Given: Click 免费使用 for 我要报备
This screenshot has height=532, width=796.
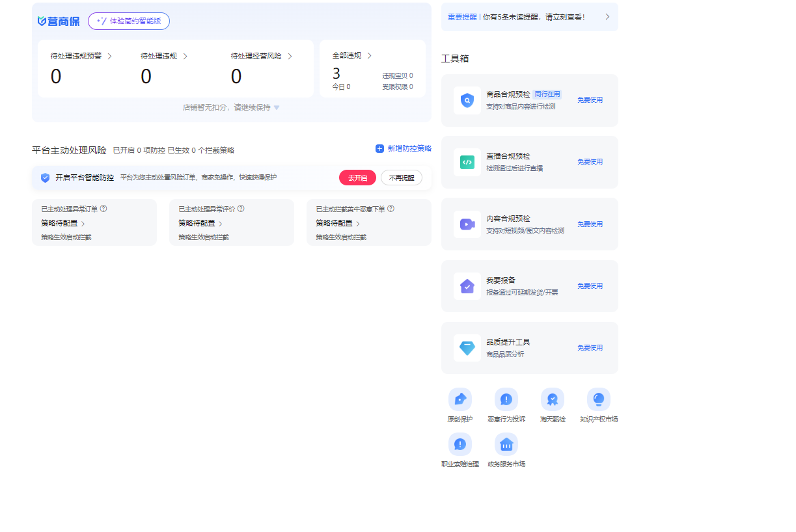Looking at the screenshot, I should pyautogui.click(x=590, y=286).
